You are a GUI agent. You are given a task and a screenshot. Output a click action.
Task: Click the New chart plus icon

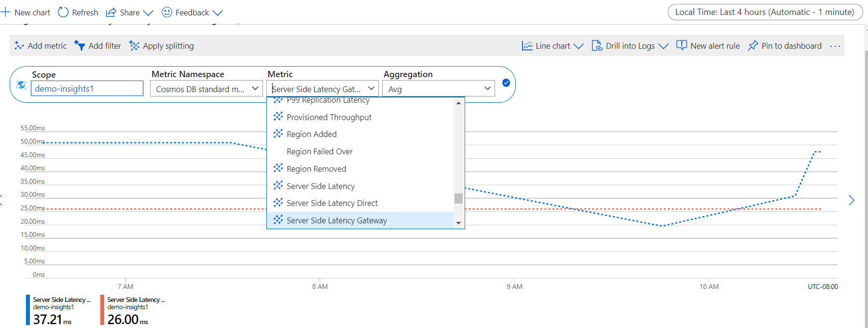[5, 12]
